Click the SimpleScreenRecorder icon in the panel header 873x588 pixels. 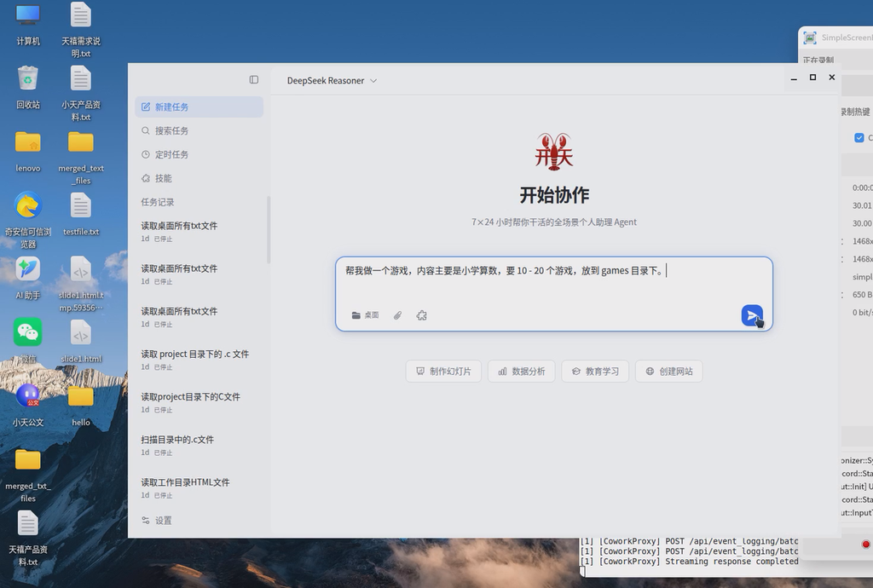pos(811,37)
